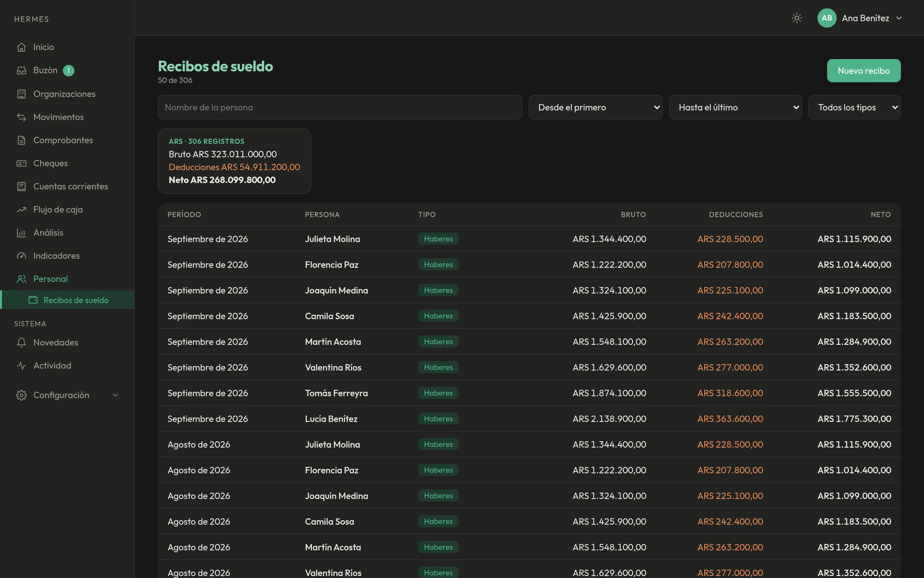Viewport: 924px width, 578px height.
Task: Open the Novedades bell icon
Action: [x=21, y=343]
